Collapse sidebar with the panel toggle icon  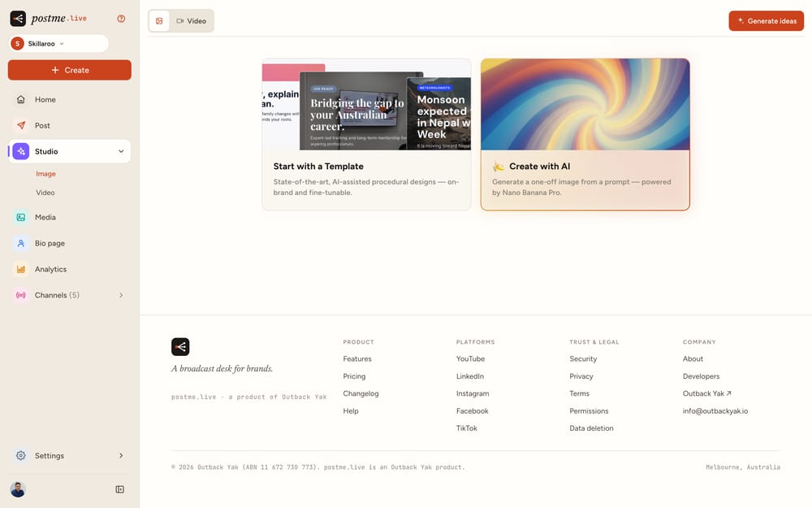coord(119,489)
